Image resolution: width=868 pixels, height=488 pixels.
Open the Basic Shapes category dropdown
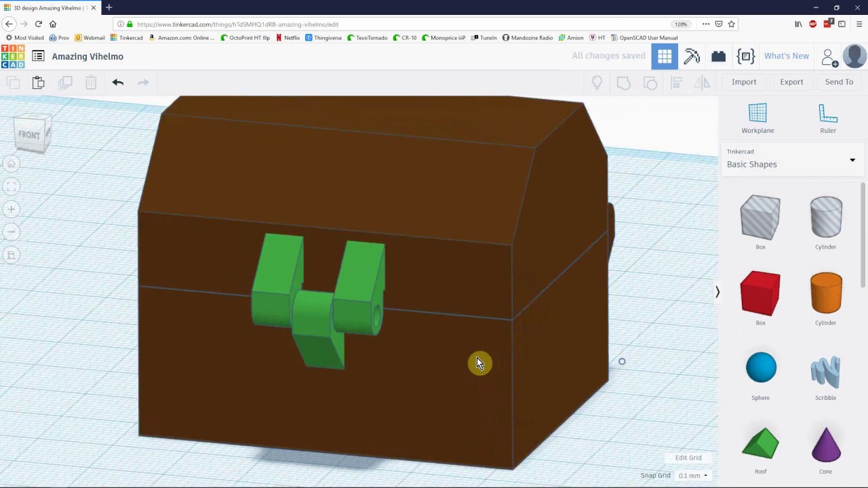[791, 159]
